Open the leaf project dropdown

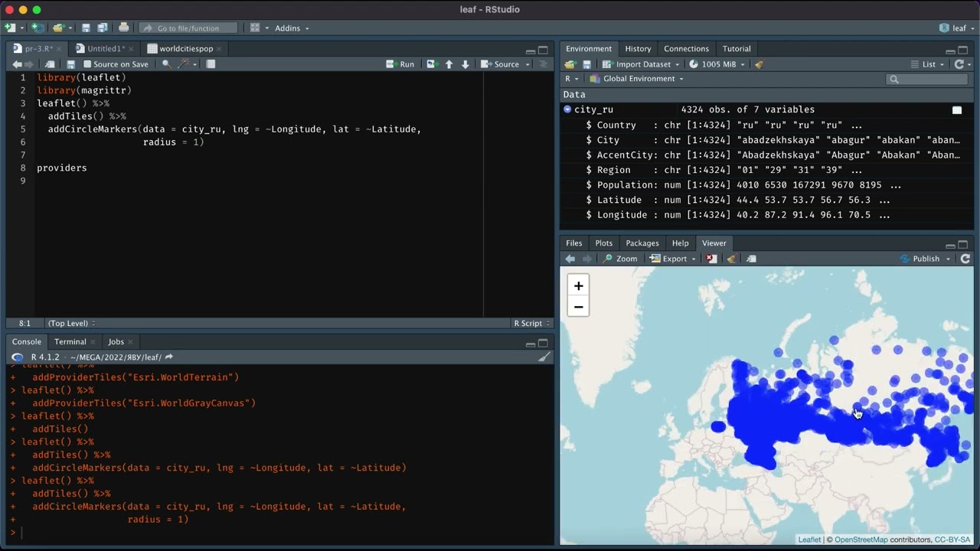coord(955,28)
